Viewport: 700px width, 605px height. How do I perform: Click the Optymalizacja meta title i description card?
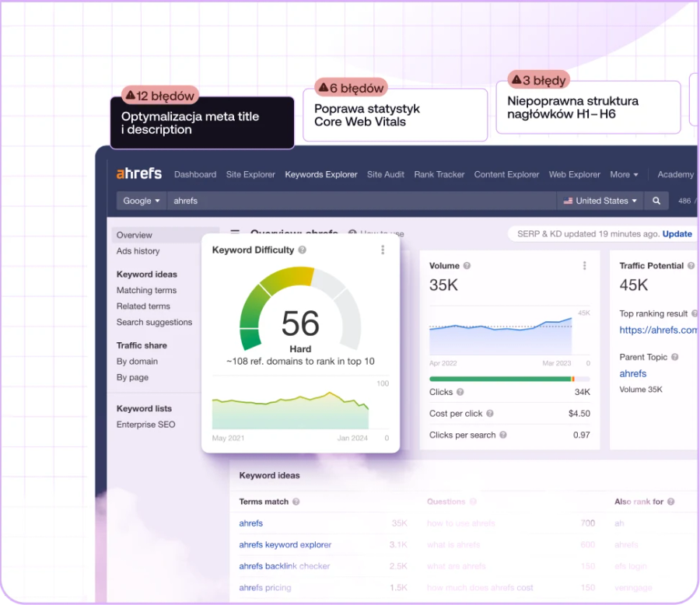202,123
